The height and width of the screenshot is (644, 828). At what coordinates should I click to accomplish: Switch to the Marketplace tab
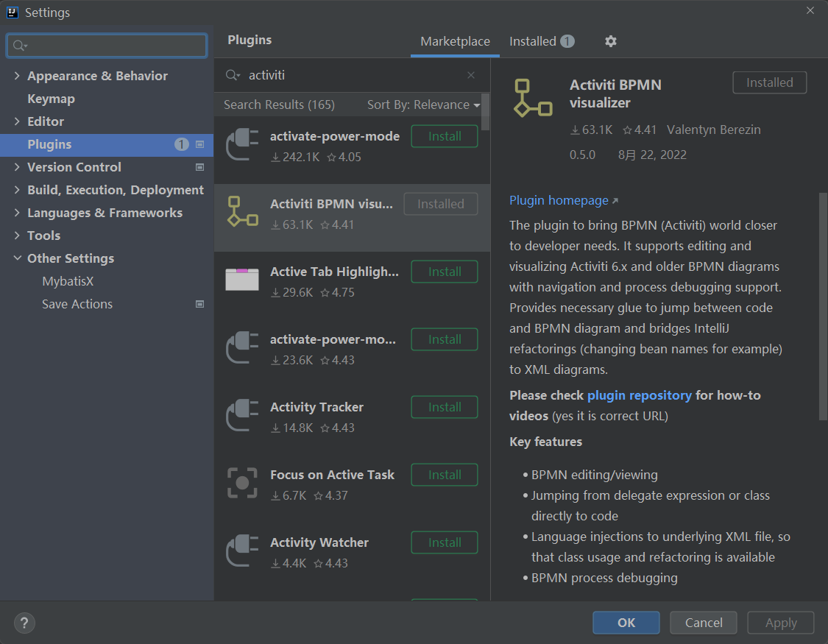tap(455, 41)
